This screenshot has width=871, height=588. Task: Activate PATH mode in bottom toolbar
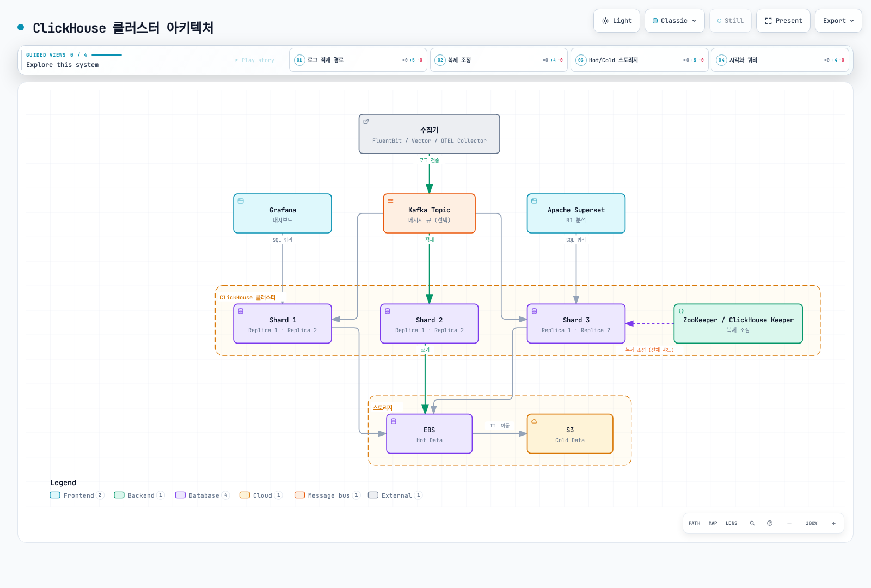[694, 523]
